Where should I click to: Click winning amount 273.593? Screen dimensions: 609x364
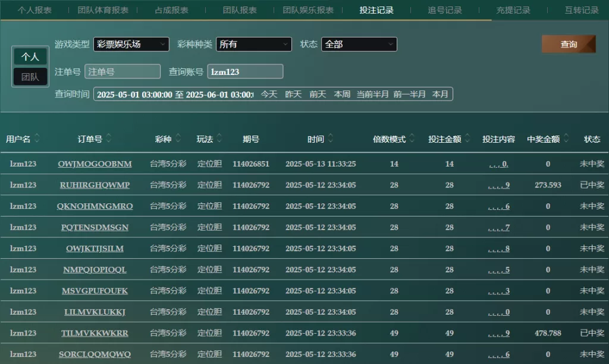point(548,185)
